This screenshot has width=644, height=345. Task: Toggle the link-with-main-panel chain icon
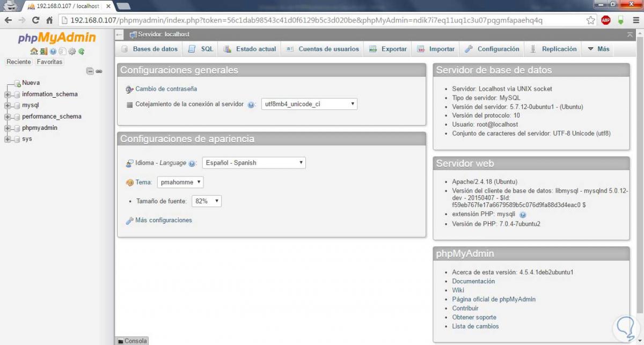pyautogui.click(x=98, y=71)
